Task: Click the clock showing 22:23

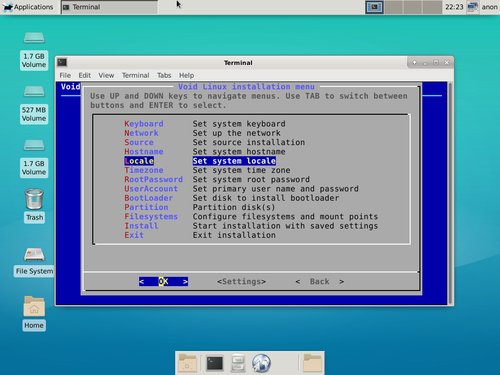Action: pyautogui.click(x=454, y=7)
